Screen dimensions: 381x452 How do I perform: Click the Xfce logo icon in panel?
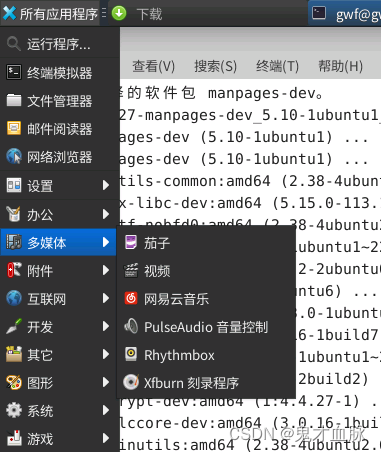point(9,13)
